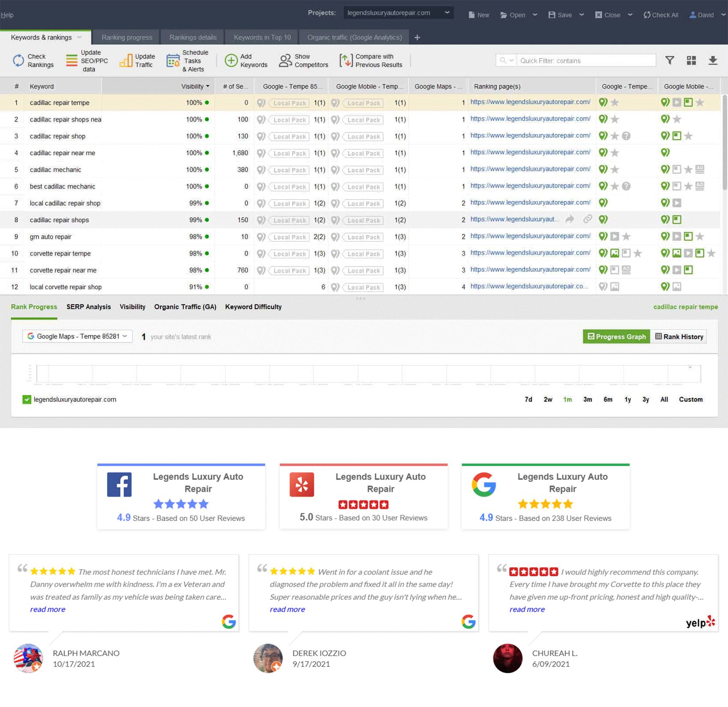Open ranking page link for cadillac mechanic

(x=530, y=169)
